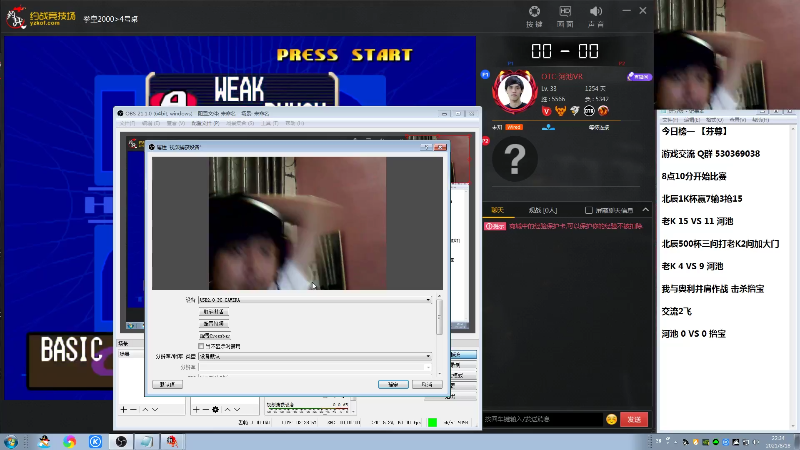Remove the scene with the minus icon
The height and width of the screenshot is (450, 800).
[133, 410]
